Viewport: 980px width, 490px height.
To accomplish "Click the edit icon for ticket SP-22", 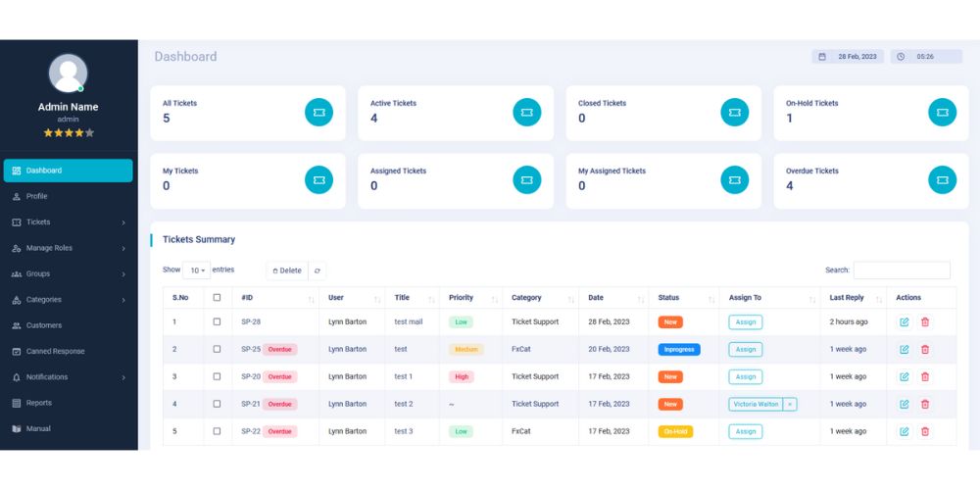I will (x=904, y=431).
